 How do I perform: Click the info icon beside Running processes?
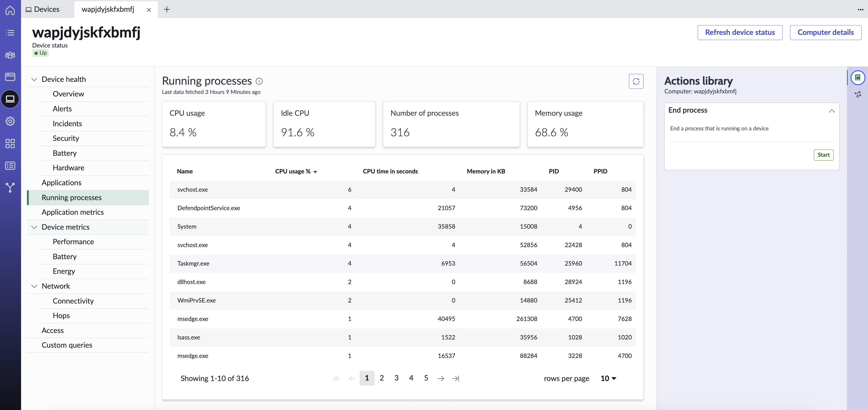(259, 81)
